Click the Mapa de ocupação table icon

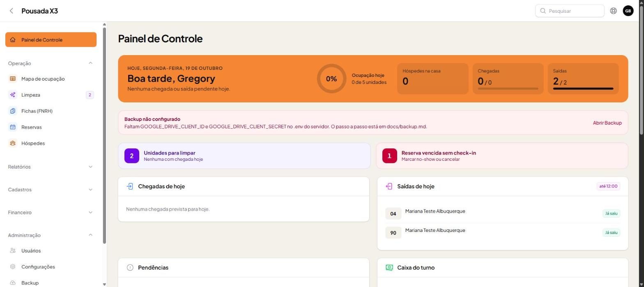13,79
